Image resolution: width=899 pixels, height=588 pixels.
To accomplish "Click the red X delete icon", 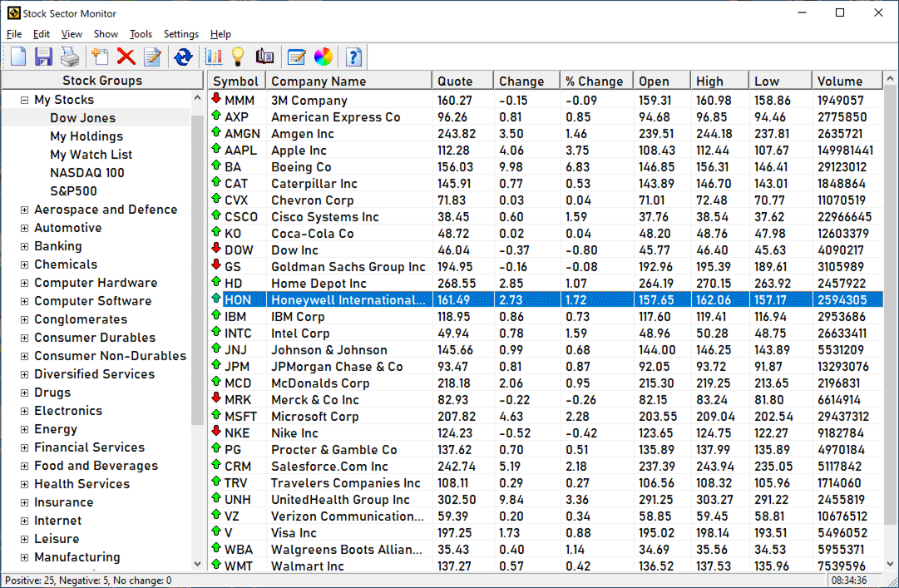I will click(x=126, y=57).
